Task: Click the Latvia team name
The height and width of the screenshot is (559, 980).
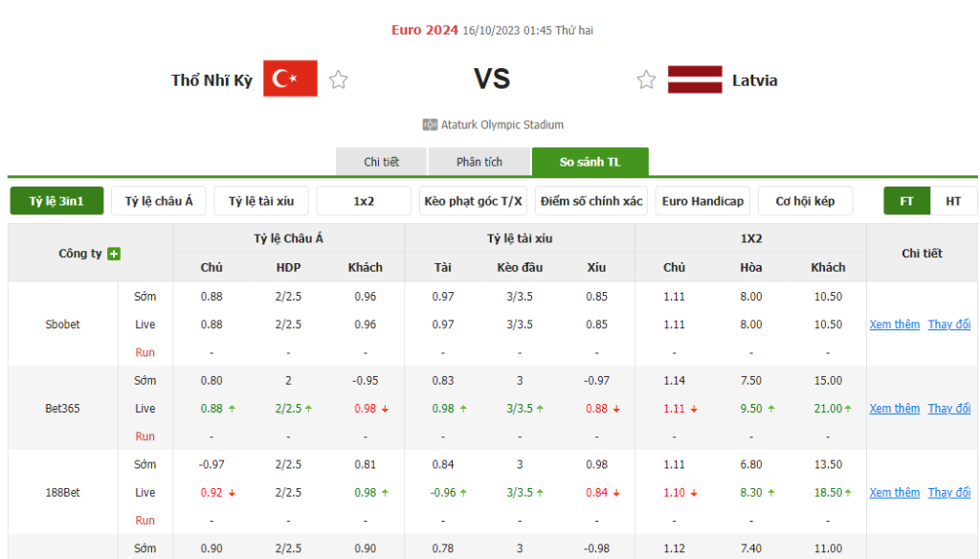Action: pos(754,80)
